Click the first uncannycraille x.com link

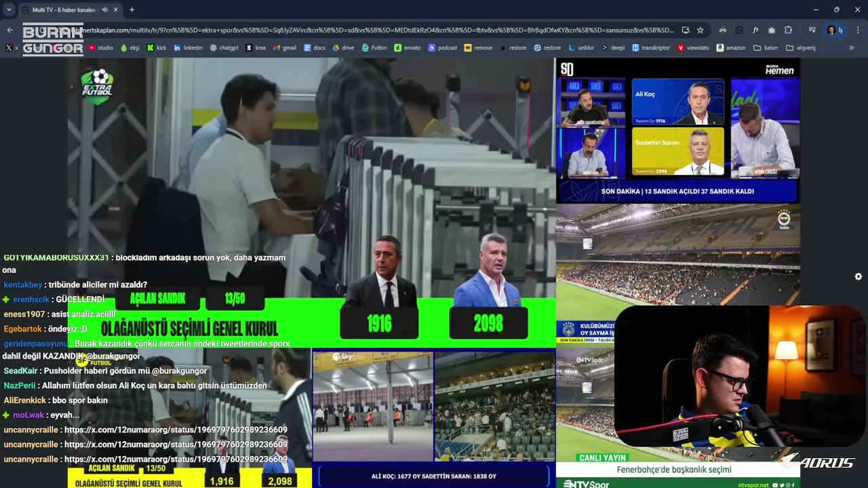pyautogui.click(x=176, y=430)
